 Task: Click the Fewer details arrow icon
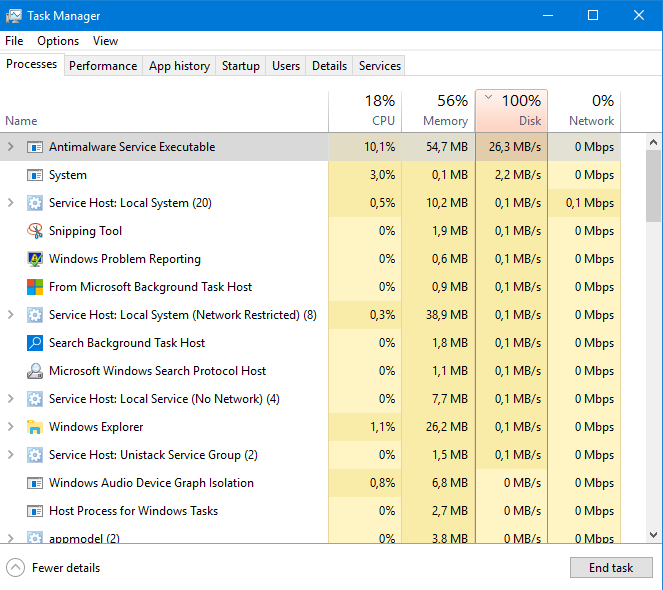[16, 568]
